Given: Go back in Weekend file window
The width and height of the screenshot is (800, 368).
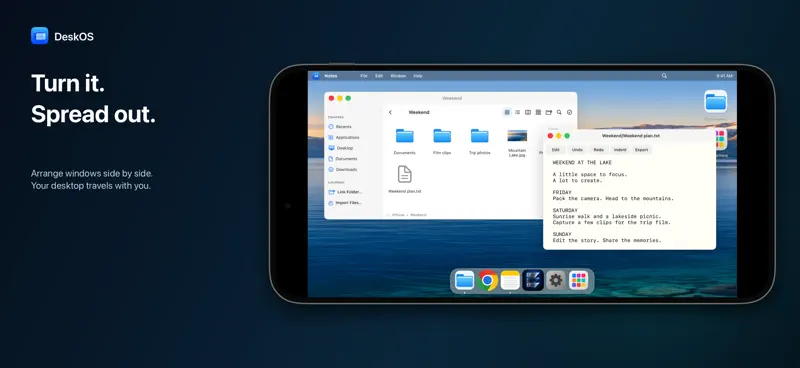Looking at the screenshot, I should 390,112.
